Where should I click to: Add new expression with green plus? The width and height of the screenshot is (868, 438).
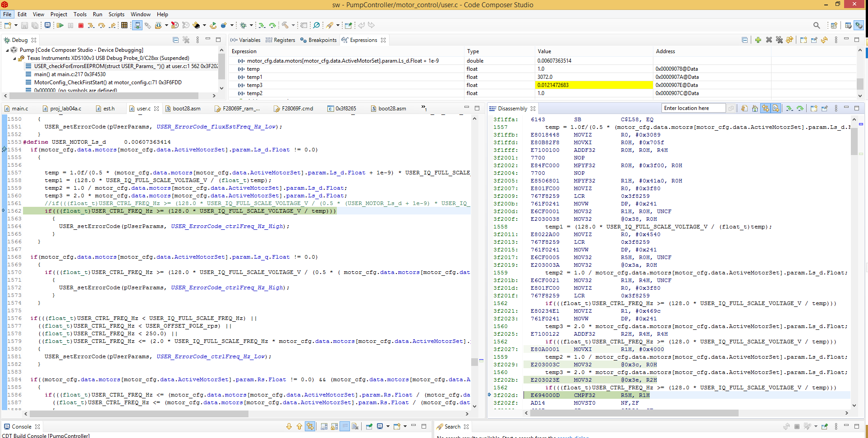tap(758, 40)
